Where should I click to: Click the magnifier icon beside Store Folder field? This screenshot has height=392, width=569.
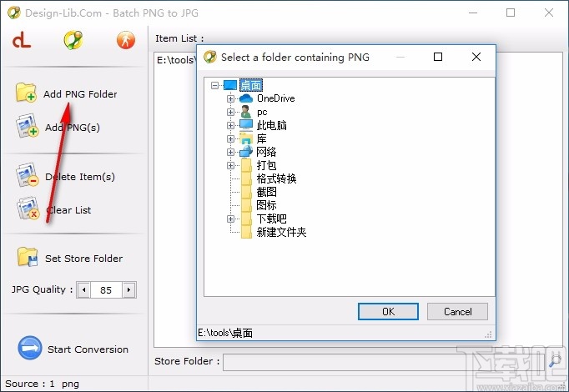point(555,361)
